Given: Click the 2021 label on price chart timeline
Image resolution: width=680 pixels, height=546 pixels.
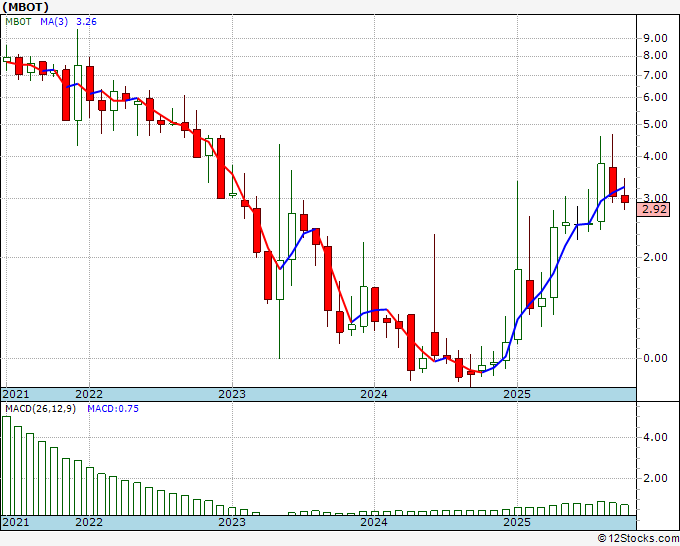Looking at the screenshot, I should coord(16,394).
